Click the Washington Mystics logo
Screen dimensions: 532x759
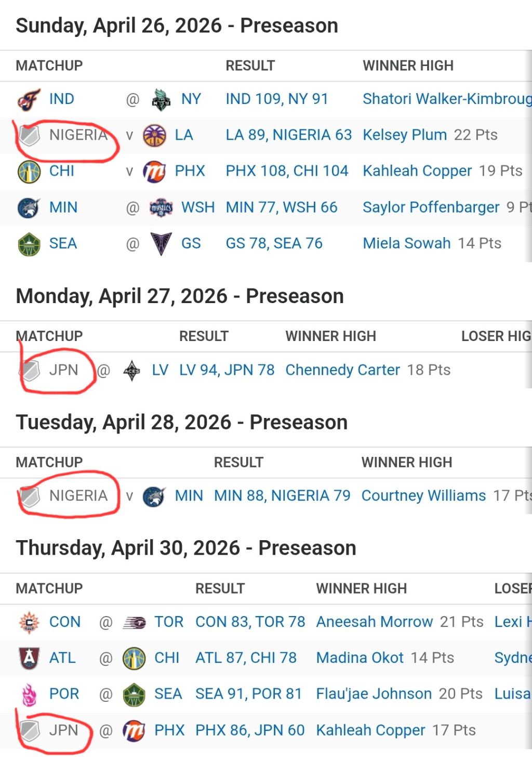pos(161,208)
